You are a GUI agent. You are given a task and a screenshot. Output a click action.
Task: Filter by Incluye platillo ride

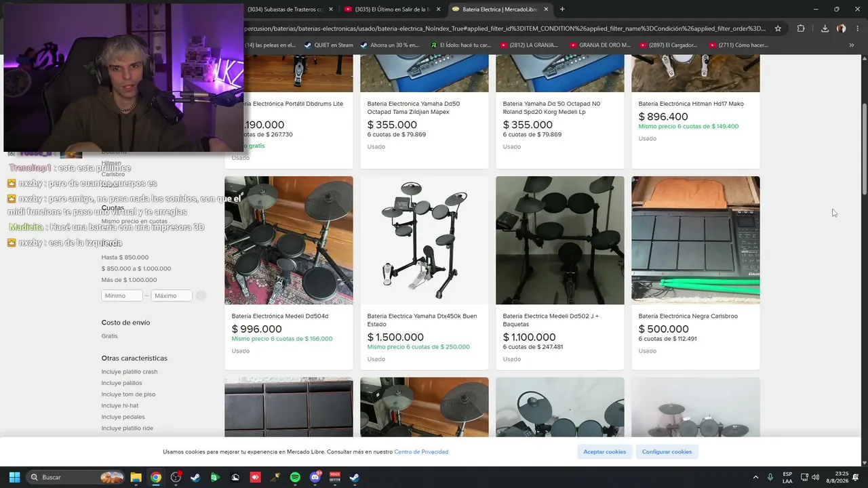click(x=127, y=428)
